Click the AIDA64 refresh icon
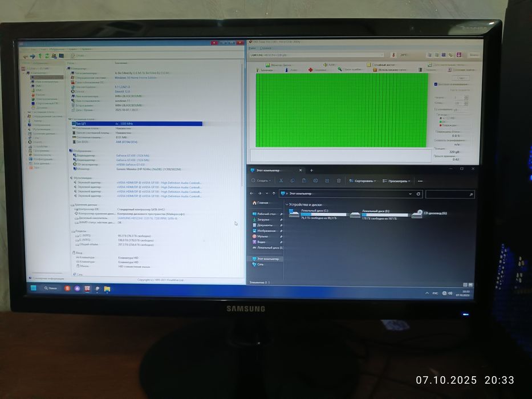This screenshot has height=399, width=532. (47, 56)
